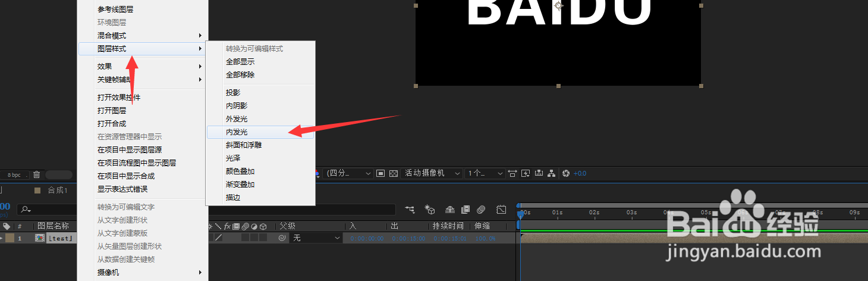Click the test layer duration bar in timeline
The width and height of the screenshot is (868, 281).
(x=694, y=238)
